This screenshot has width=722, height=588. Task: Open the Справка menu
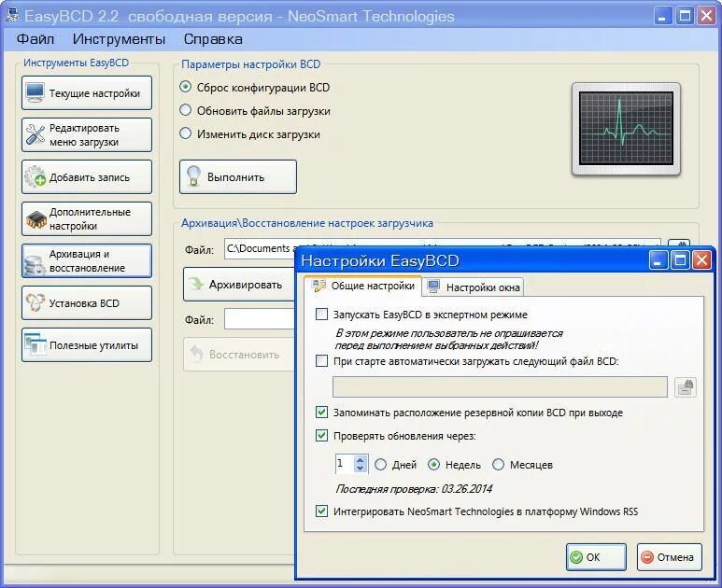213,39
